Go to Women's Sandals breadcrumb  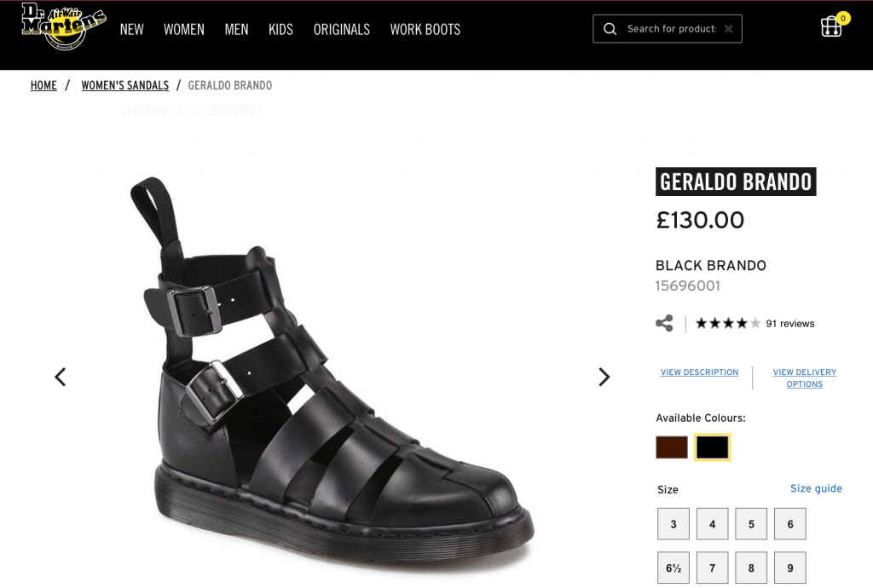point(125,85)
